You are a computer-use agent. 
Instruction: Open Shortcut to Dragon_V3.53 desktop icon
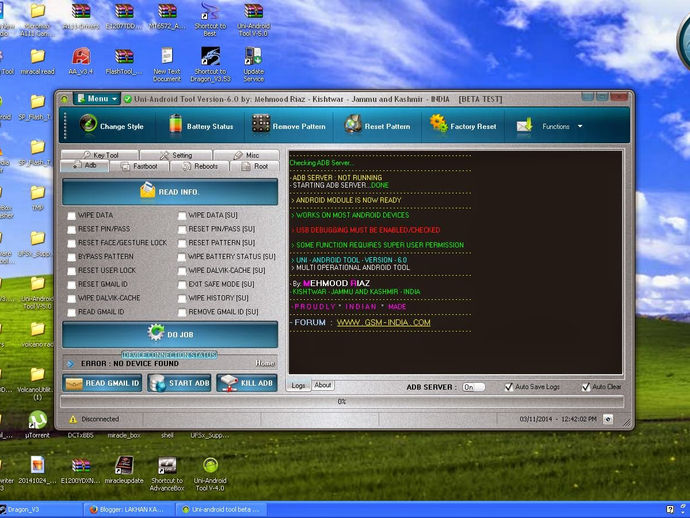coord(210,65)
